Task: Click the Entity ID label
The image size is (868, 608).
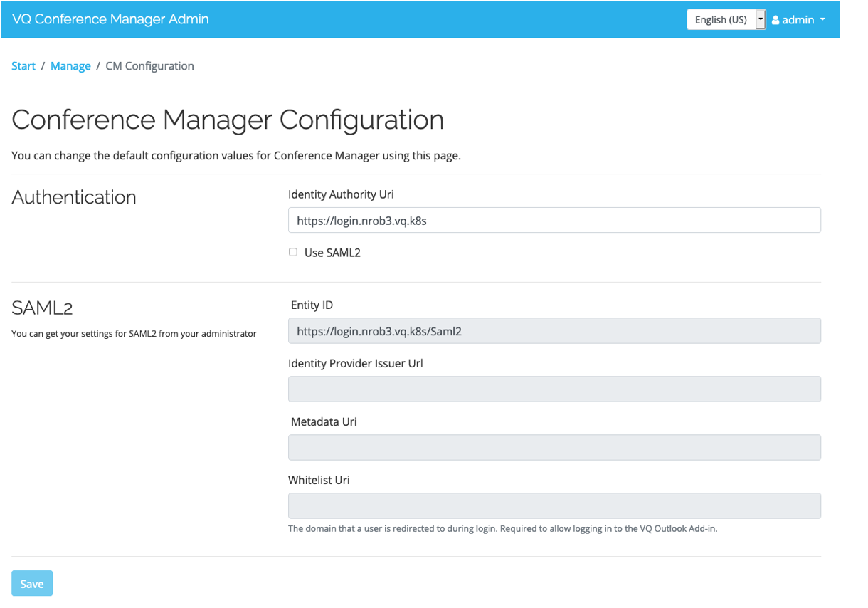Action: coord(312,305)
